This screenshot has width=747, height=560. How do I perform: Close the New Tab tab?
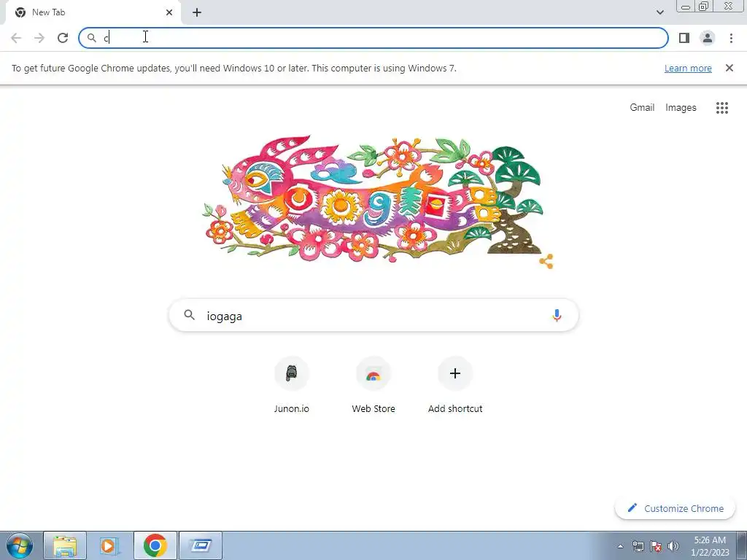tap(169, 12)
